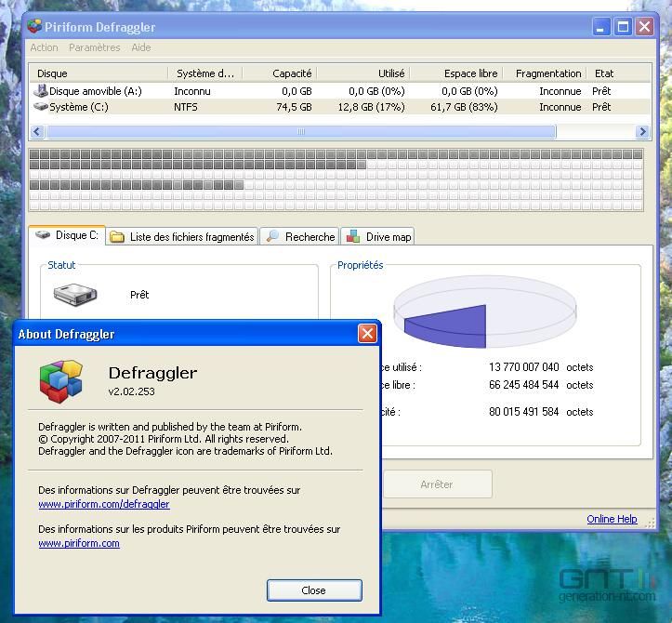Click the 66 245 484 544 free bytes value
Screen dimensions: 672x623
pyautogui.click(x=523, y=385)
